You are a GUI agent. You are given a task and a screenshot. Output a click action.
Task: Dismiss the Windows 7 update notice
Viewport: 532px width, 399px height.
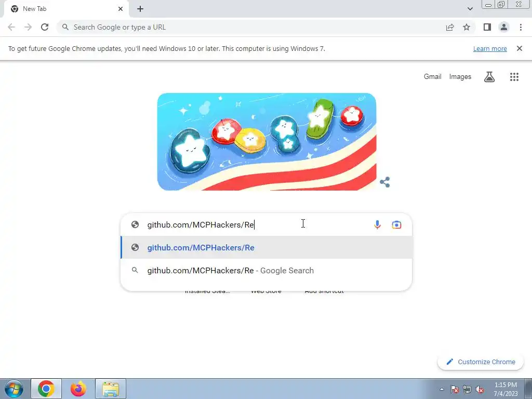520,48
